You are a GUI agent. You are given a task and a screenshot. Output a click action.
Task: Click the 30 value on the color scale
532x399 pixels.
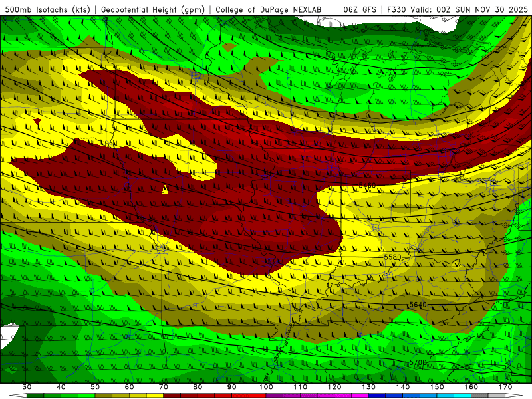[x=27, y=387]
